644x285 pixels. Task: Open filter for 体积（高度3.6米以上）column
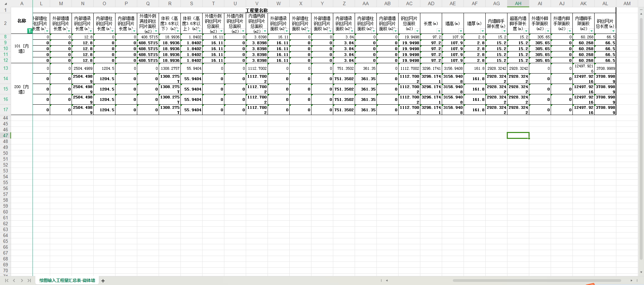[x=200, y=31]
